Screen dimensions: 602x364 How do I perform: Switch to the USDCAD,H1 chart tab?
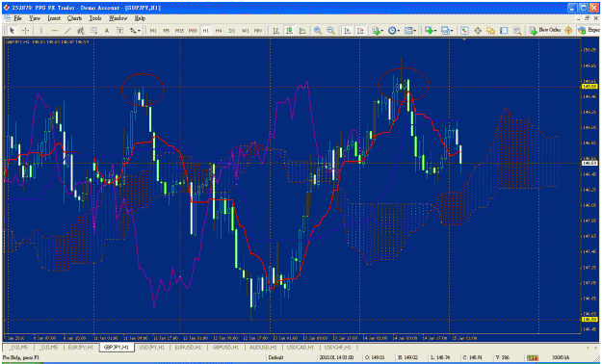(301, 348)
